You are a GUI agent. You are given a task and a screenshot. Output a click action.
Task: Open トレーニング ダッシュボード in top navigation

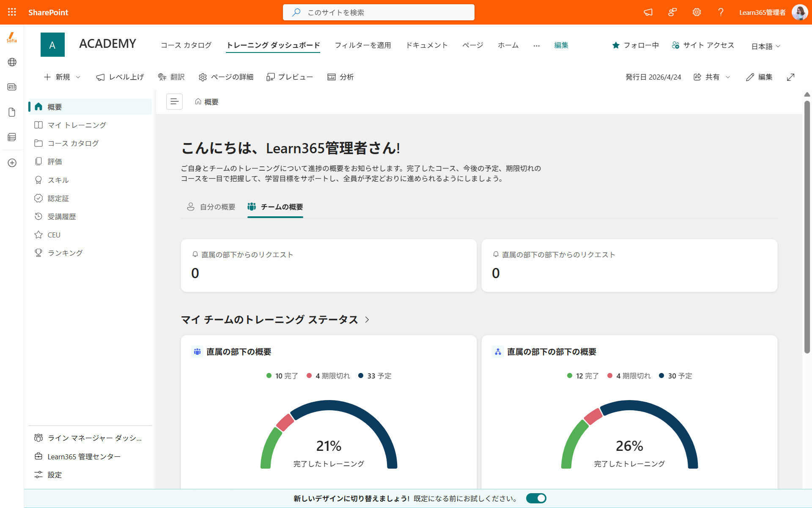point(273,45)
